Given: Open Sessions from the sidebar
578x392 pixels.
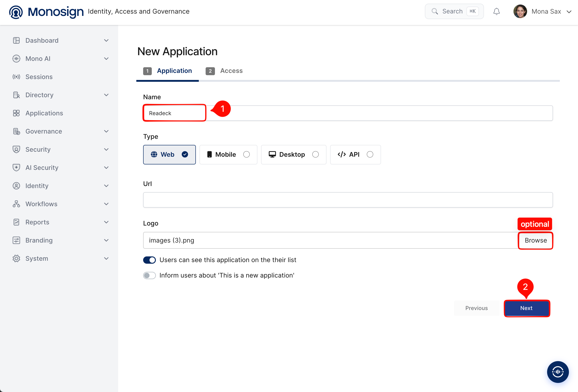Looking at the screenshot, I should 39,77.
